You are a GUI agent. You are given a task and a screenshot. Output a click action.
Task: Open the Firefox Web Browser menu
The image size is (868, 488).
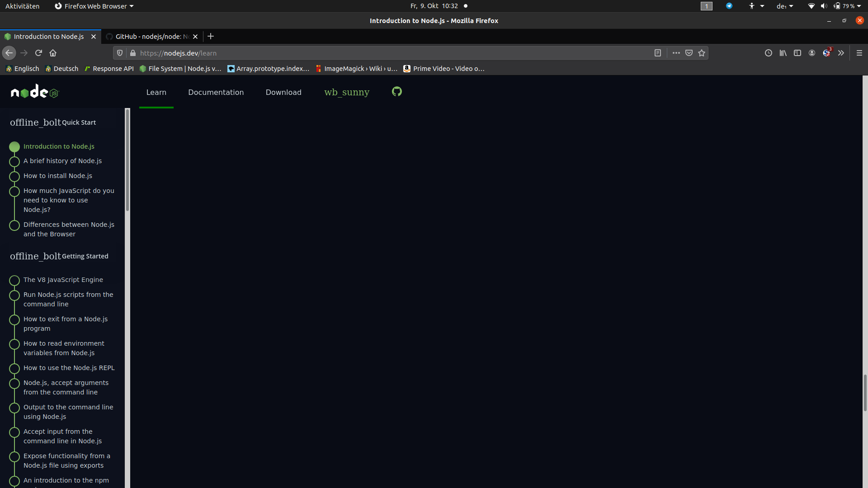click(x=94, y=6)
